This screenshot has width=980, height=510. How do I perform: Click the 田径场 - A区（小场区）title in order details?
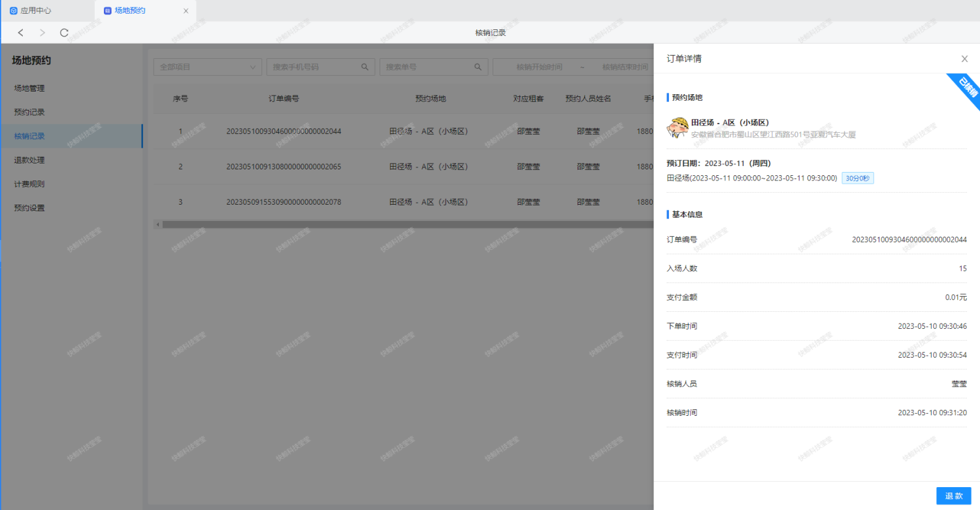coord(730,123)
